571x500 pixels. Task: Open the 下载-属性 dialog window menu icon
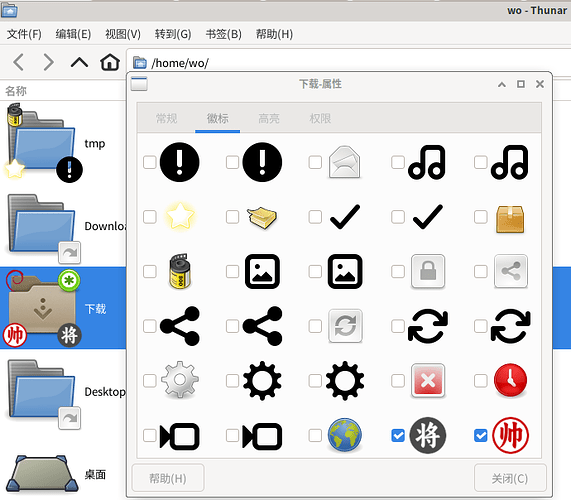point(139,84)
